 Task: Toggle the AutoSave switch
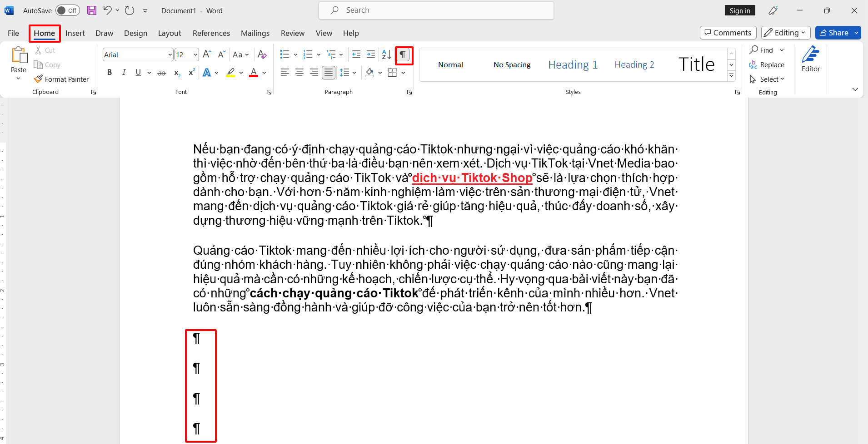click(68, 10)
